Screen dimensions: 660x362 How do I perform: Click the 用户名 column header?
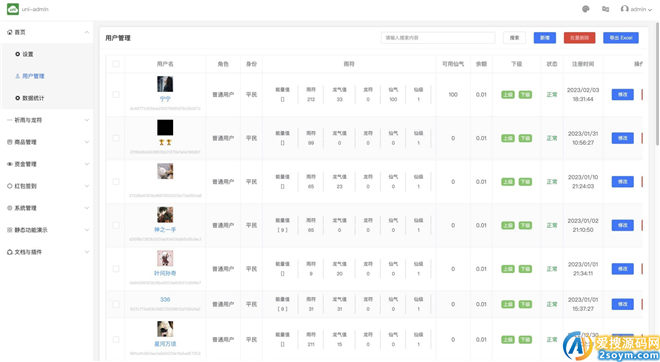tap(165, 64)
